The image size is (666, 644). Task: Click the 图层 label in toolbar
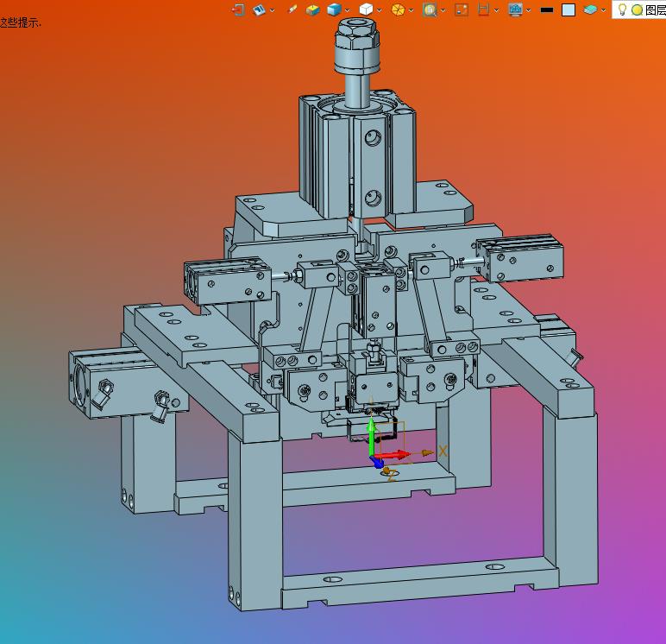coord(655,9)
